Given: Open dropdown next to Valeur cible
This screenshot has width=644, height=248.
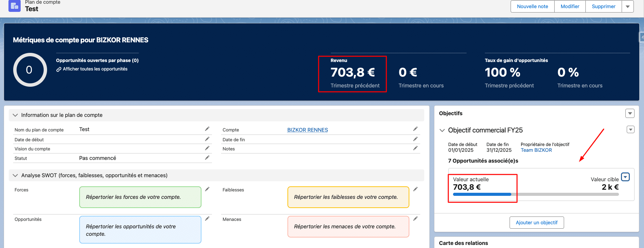Looking at the screenshot, I should (625, 177).
